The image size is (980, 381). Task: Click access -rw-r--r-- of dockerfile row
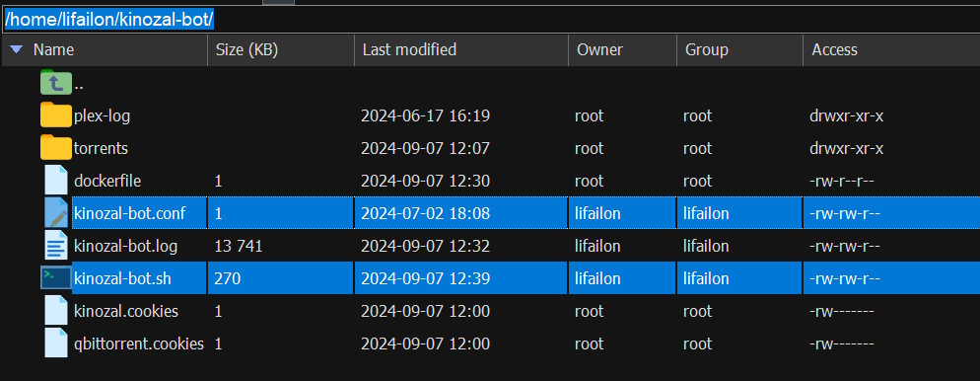tap(841, 181)
